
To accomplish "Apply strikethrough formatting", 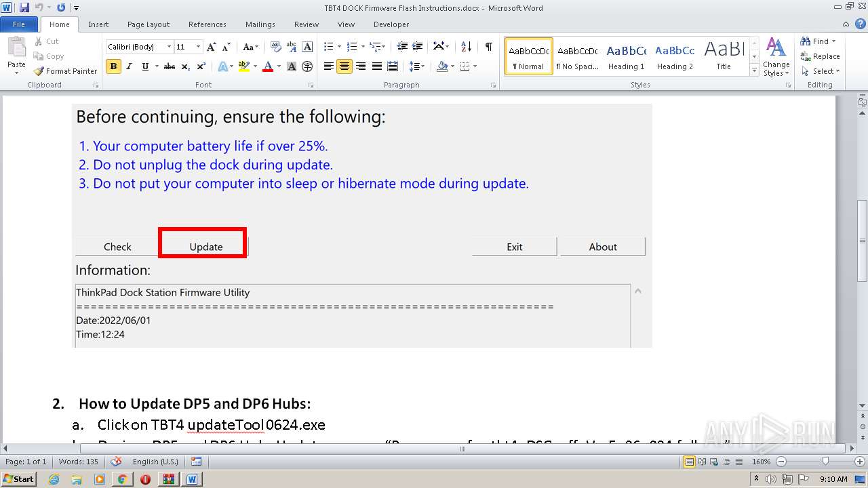I will point(170,66).
